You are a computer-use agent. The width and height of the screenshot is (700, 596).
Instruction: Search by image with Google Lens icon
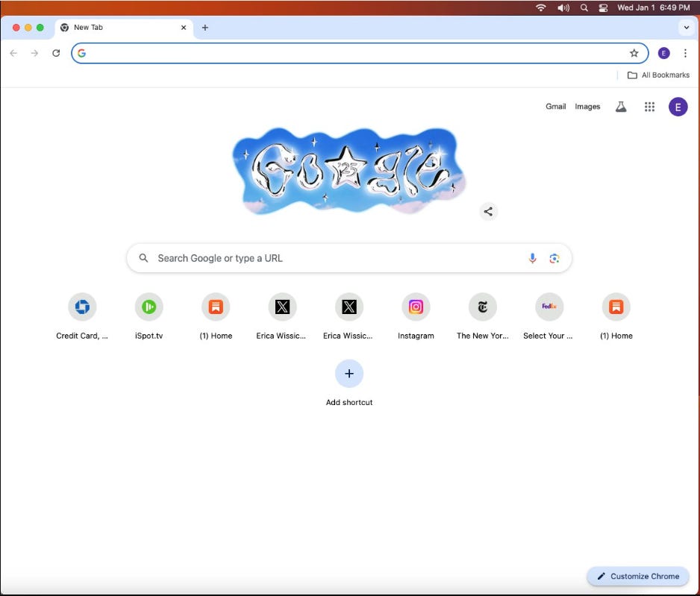(x=554, y=258)
